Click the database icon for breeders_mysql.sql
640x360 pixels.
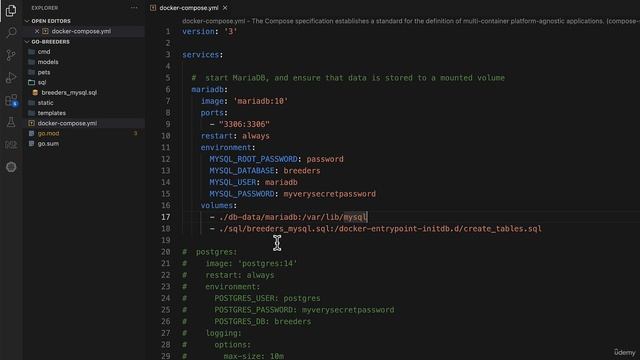35,93
